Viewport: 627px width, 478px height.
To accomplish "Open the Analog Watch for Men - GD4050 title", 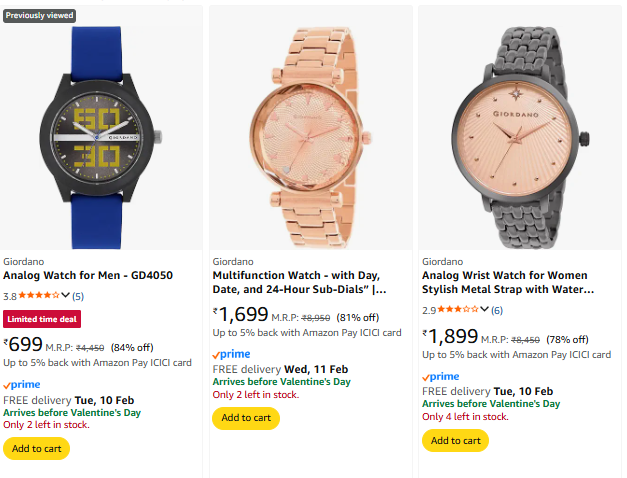I will coord(87,275).
